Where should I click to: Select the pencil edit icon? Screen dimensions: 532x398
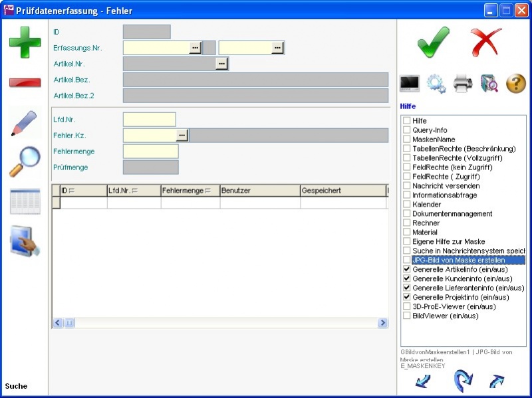click(25, 123)
